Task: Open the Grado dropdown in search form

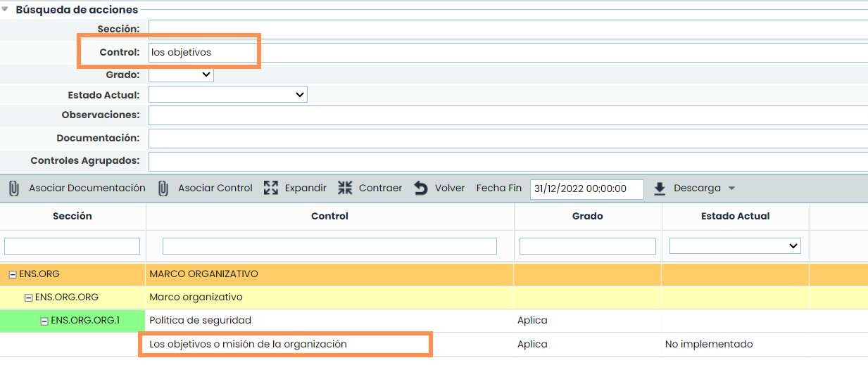Action: click(181, 74)
